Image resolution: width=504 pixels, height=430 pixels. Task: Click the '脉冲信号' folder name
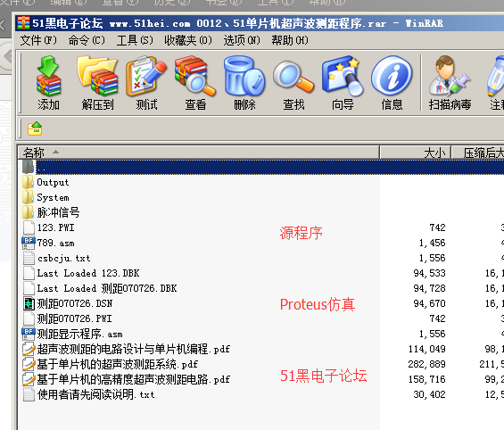(x=58, y=212)
